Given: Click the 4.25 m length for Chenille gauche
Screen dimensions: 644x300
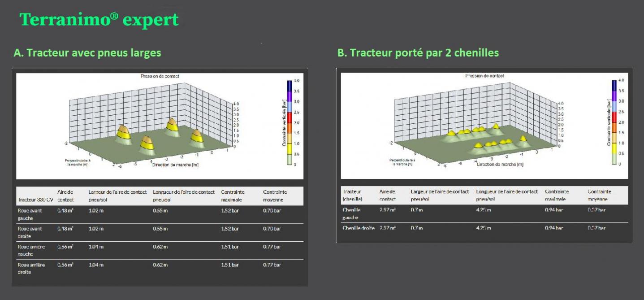Looking at the screenshot, I should coord(484,210).
